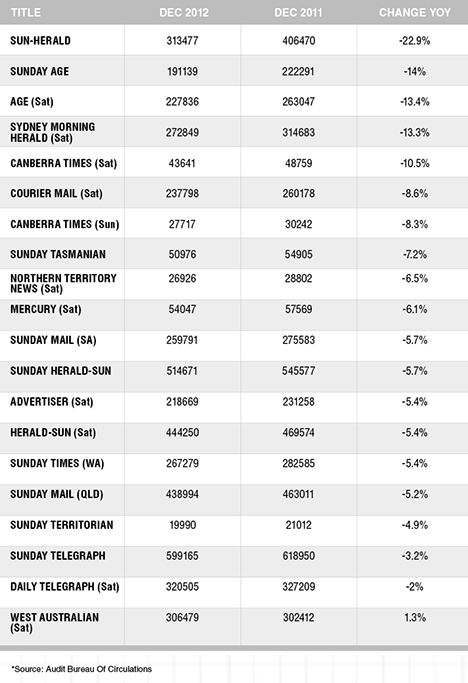Select the SUN-HERALD row title
468x683 pixels.
[x=40, y=41]
